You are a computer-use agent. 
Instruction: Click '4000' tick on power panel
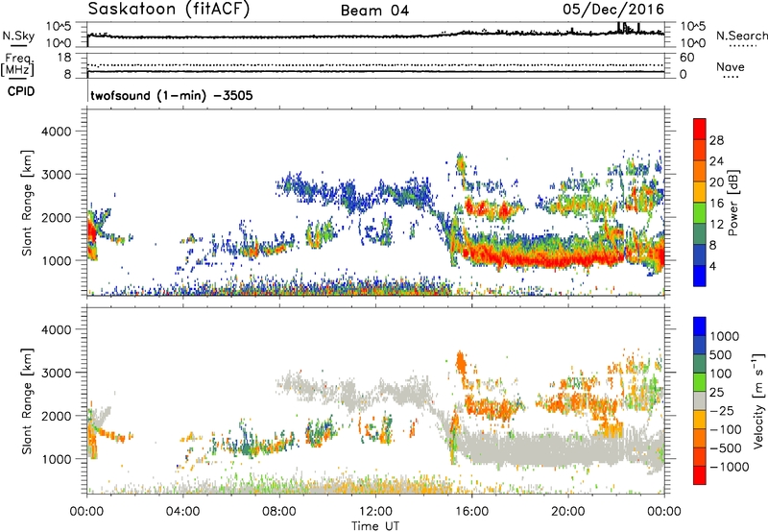pyautogui.click(x=57, y=132)
